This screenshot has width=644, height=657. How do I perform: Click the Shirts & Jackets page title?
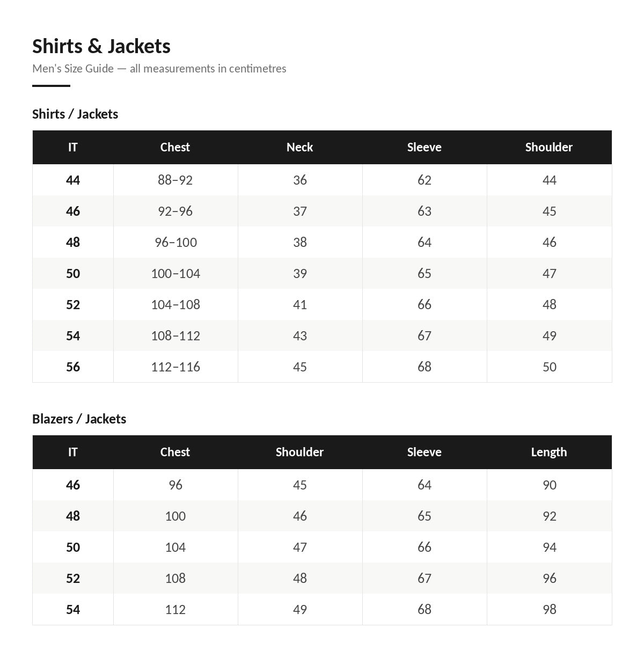pyautogui.click(x=101, y=46)
